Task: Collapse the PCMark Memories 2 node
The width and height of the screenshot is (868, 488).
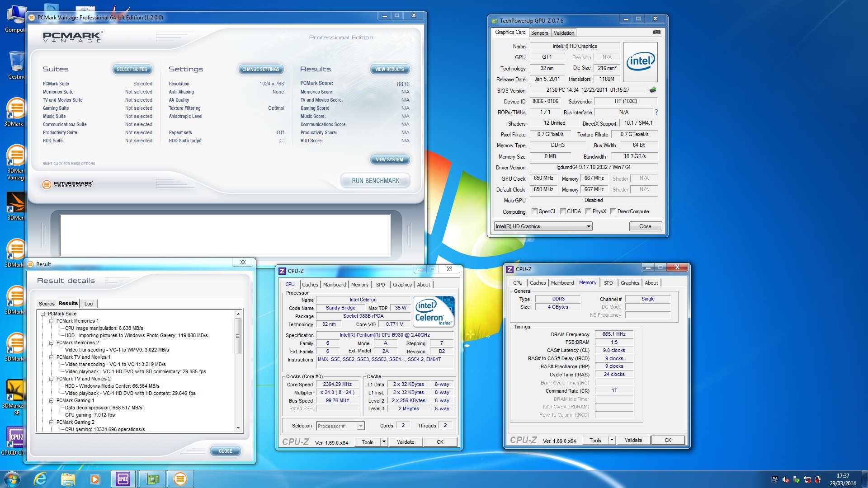Action: pos(52,343)
